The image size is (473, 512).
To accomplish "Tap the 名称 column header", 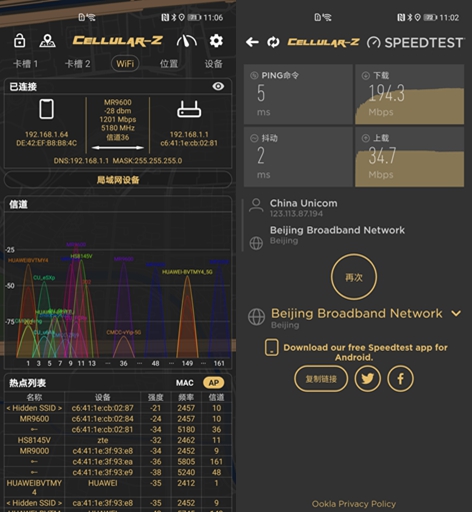I will (x=34, y=397).
